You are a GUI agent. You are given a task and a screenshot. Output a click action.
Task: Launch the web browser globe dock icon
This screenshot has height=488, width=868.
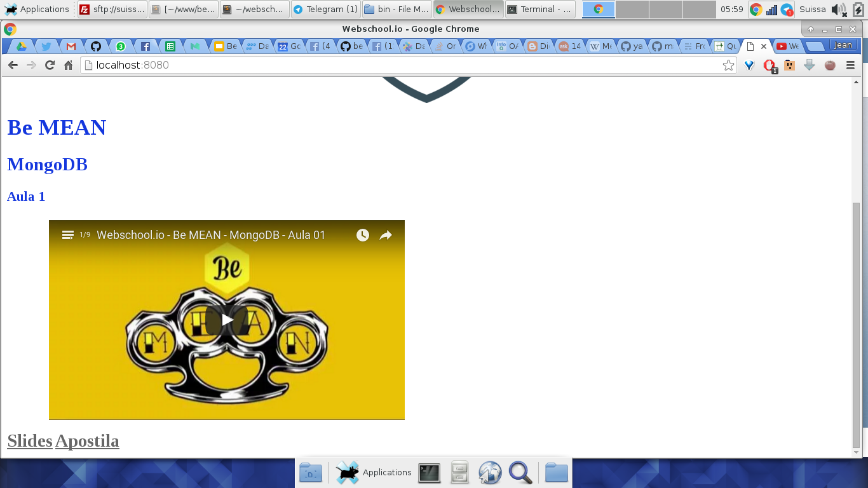pos(490,473)
